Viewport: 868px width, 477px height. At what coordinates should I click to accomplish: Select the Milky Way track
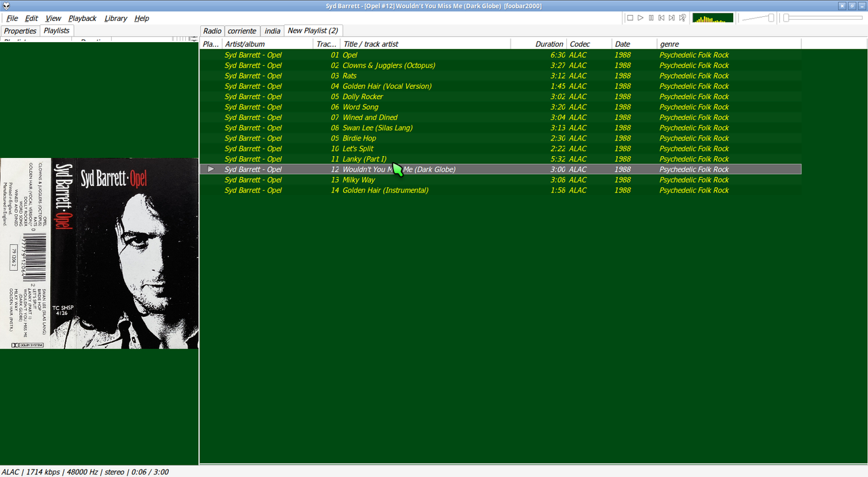pos(500,180)
